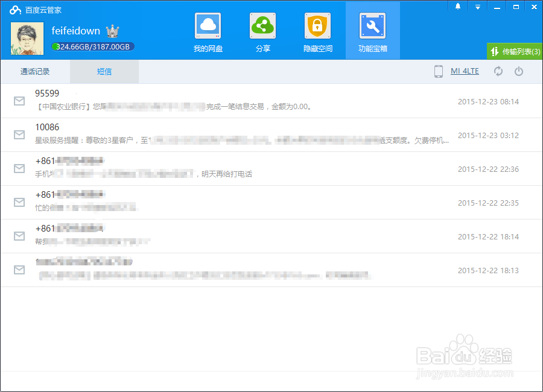Open 功能宝箱 toolbox icon
The image size is (543, 392).
coord(373,26)
